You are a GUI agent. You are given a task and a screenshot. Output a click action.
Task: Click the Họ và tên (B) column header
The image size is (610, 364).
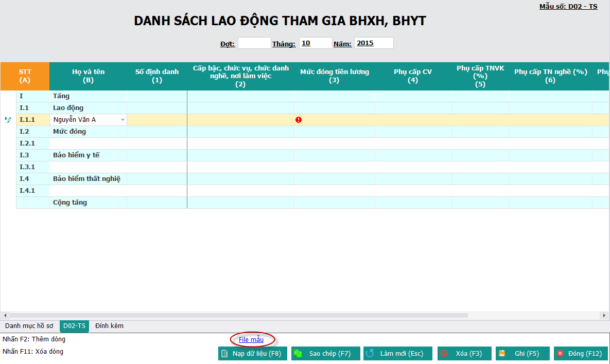pos(89,76)
